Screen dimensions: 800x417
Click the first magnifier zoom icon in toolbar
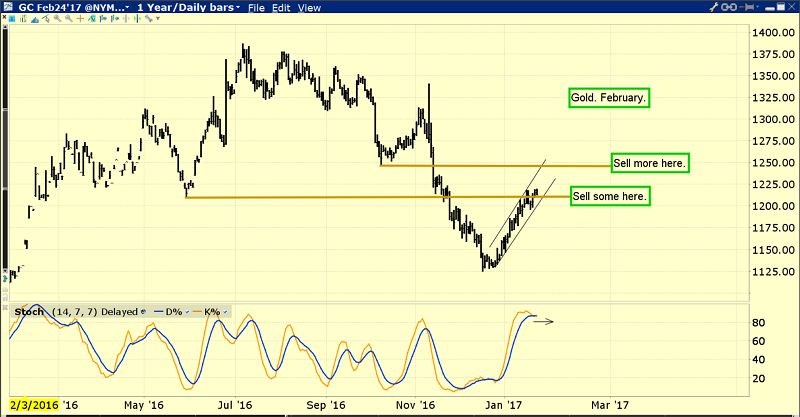pyautogui.click(x=58, y=19)
